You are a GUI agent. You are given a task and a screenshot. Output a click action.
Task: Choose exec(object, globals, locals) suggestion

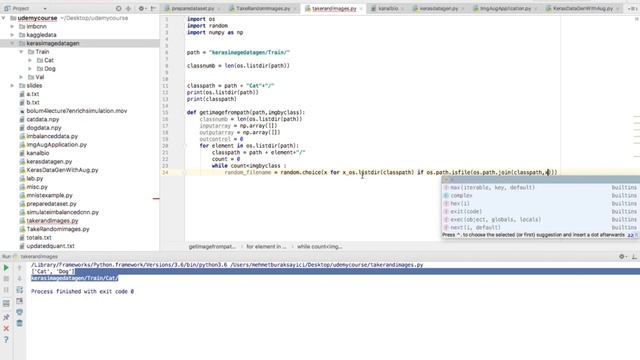click(540, 220)
